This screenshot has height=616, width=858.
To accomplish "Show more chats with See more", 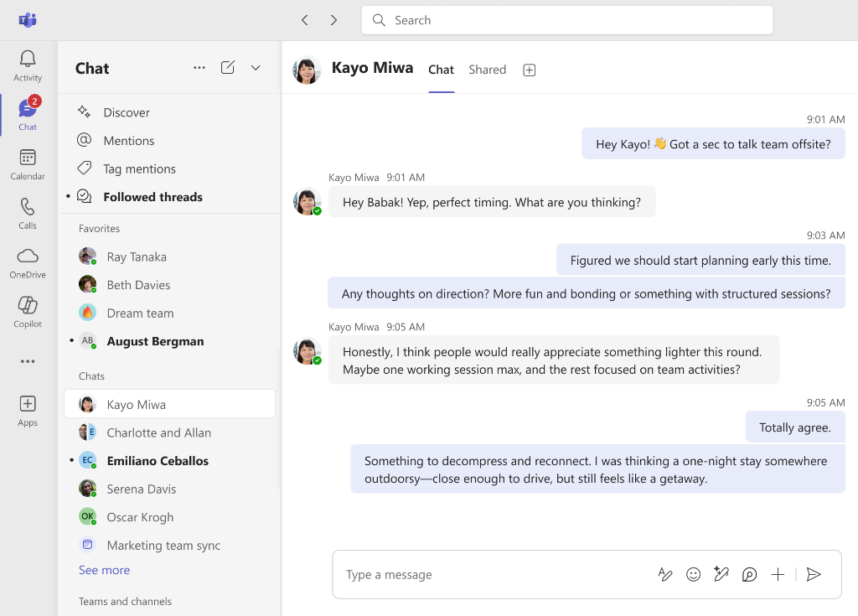I will (104, 569).
